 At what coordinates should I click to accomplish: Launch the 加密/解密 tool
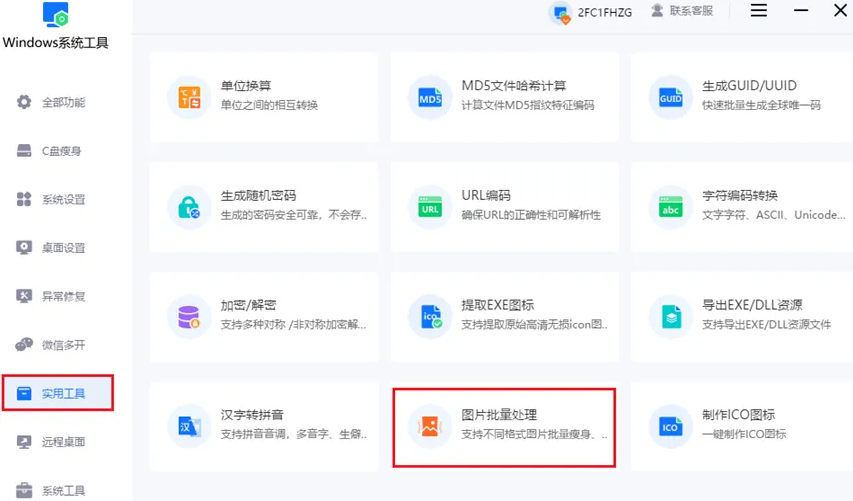click(264, 317)
